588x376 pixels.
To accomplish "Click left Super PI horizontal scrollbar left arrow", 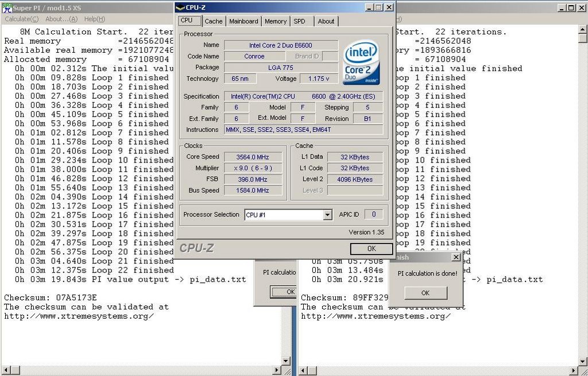I will click(6, 370).
